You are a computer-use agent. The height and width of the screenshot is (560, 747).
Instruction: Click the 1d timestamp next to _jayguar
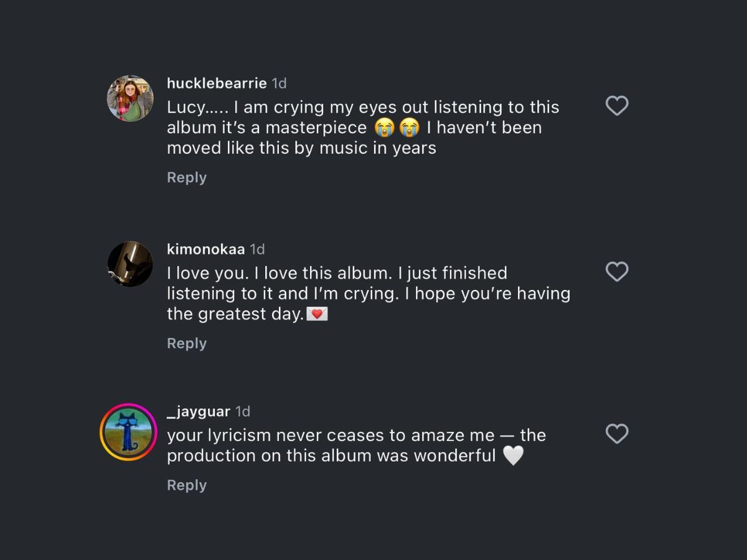tap(243, 411)
